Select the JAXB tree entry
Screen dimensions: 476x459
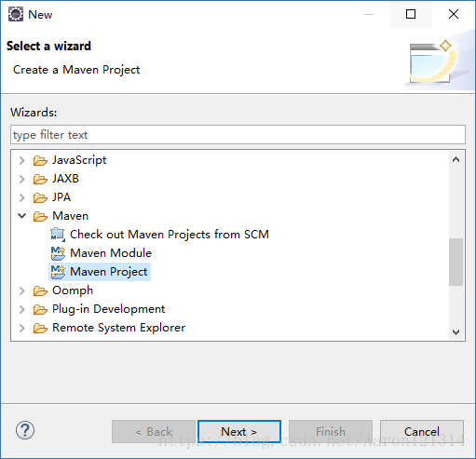65,179
